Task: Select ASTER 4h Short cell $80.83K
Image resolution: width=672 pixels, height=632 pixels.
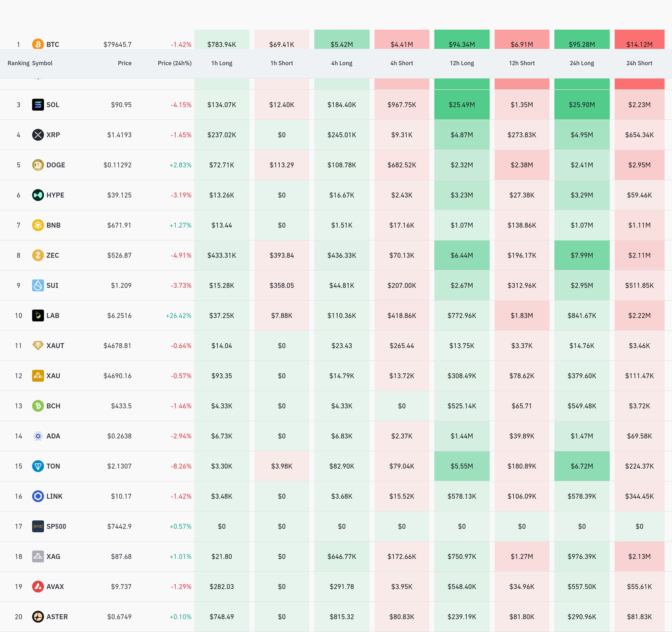Action: (401, 617)
